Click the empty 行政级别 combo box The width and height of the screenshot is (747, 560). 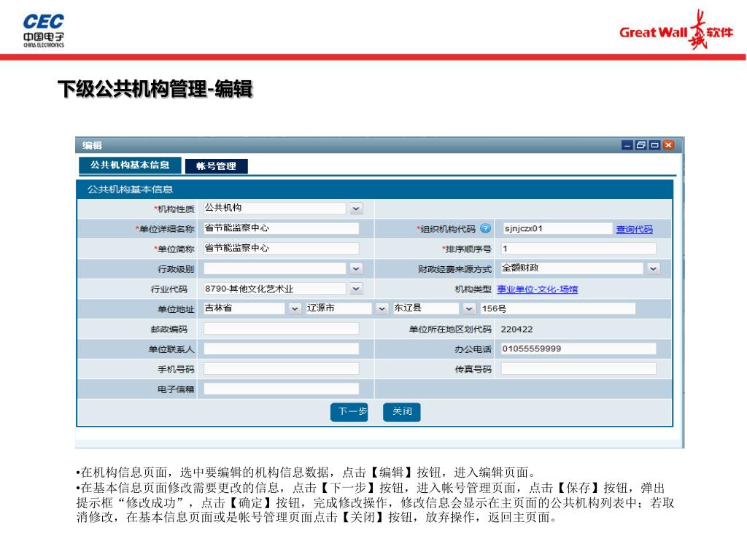point(274,268)
